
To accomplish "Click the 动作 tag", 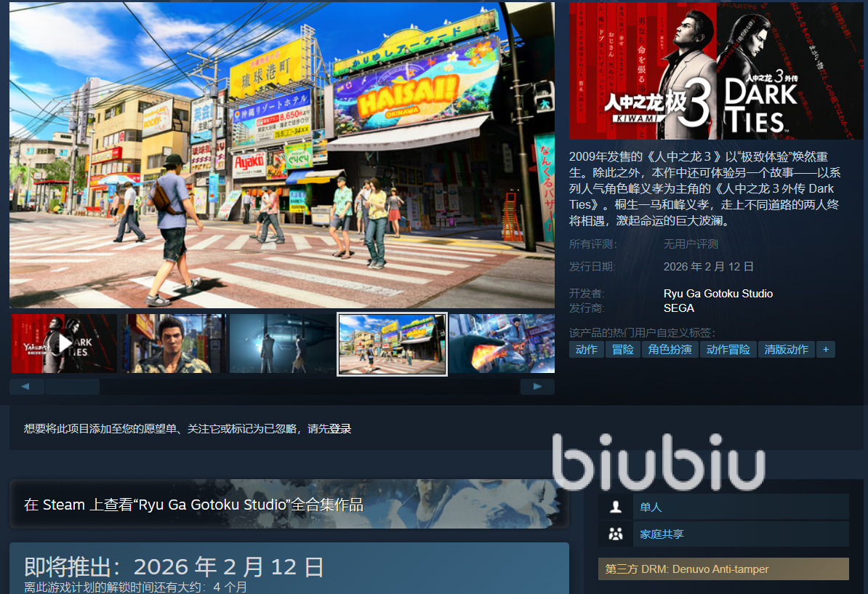I will click(586, 350).
